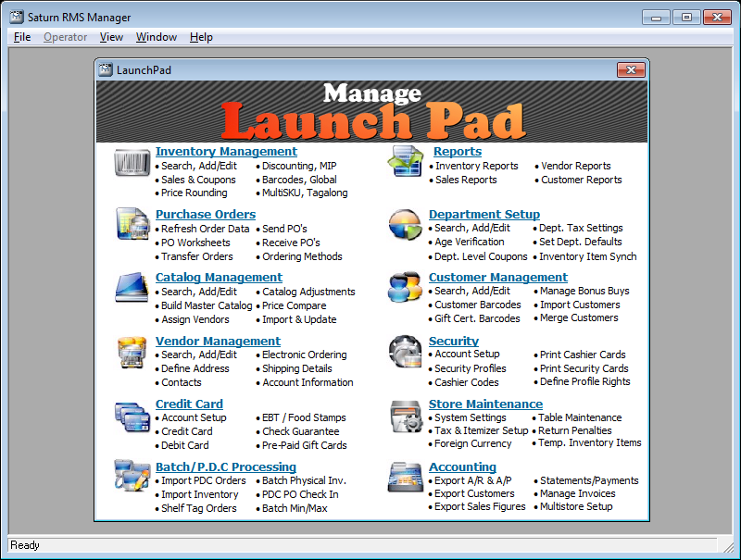Open the Reports link
This screenshot has height=560, width=741.
click(x=458, y=152)
